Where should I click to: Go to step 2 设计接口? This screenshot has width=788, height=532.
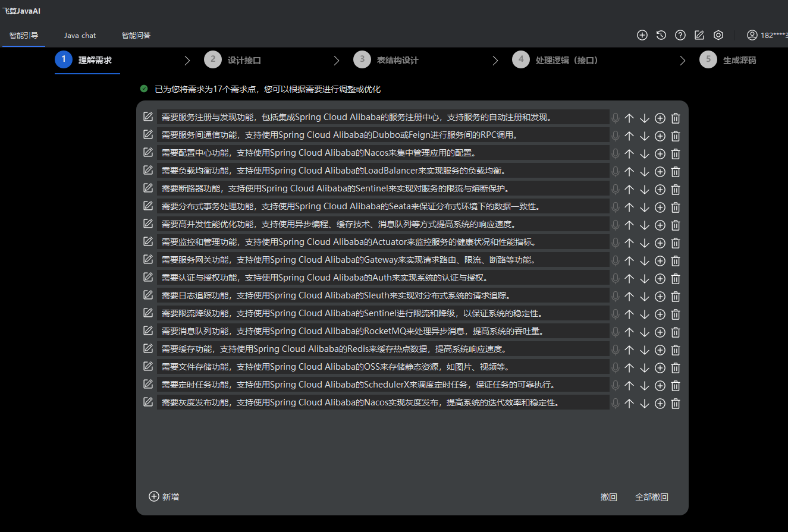click(x=233, y=60)
